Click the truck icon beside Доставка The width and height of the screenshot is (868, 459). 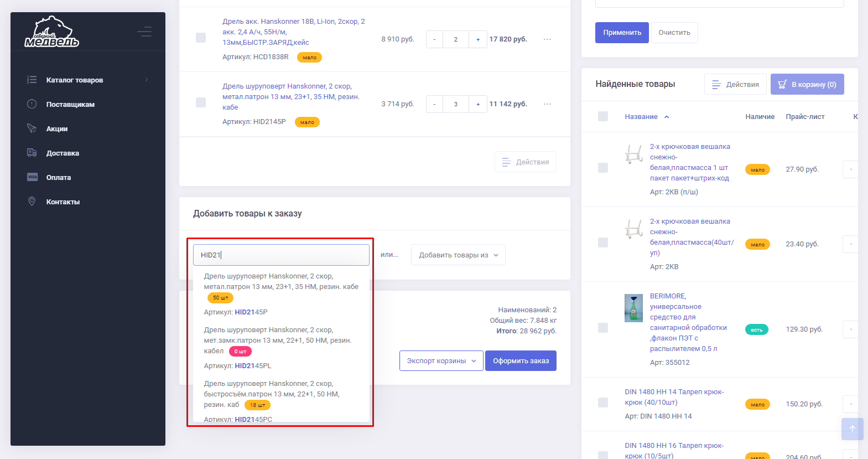coord(32,153)
